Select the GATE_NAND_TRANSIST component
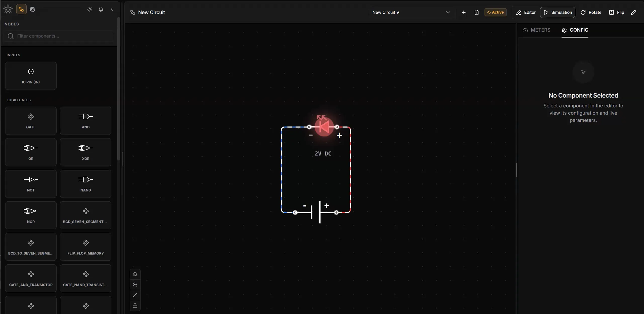This screenshot has width=644, height=314. pyautogui.click(x=86, y=278)
